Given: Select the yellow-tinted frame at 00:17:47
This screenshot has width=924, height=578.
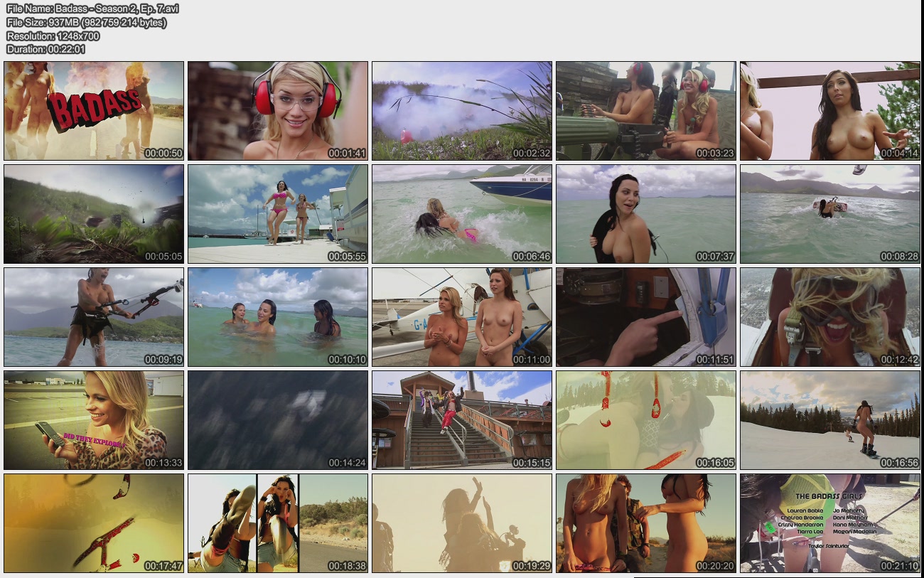Looking at the screenshot, I should (94, 523).
